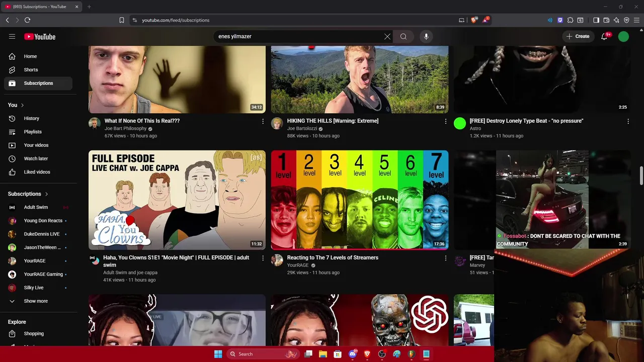Open YourRAGE avatar beside 7 Levels video

277,260
